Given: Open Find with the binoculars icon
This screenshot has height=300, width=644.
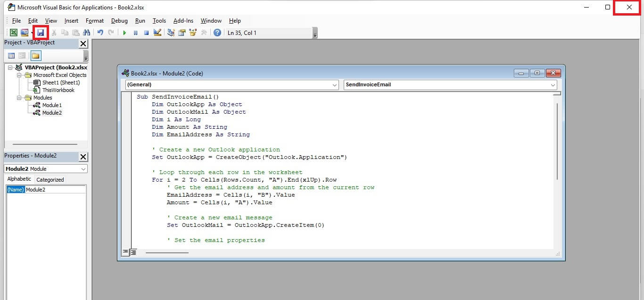Looking at the screenshot, I should [86, 33].
